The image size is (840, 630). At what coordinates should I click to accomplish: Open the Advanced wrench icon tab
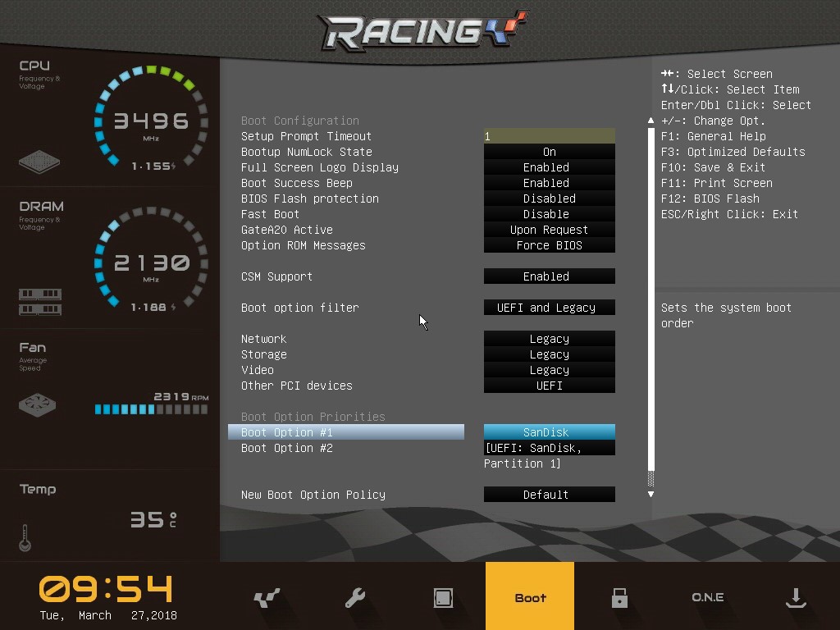pyautogui.click(x=355, y=598)
